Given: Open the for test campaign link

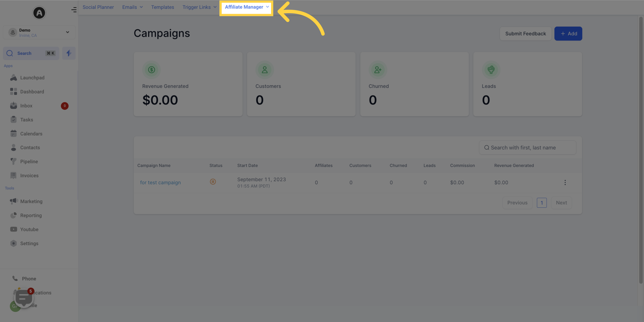Looking at the screenshot, I should click(x=160, y=182).
